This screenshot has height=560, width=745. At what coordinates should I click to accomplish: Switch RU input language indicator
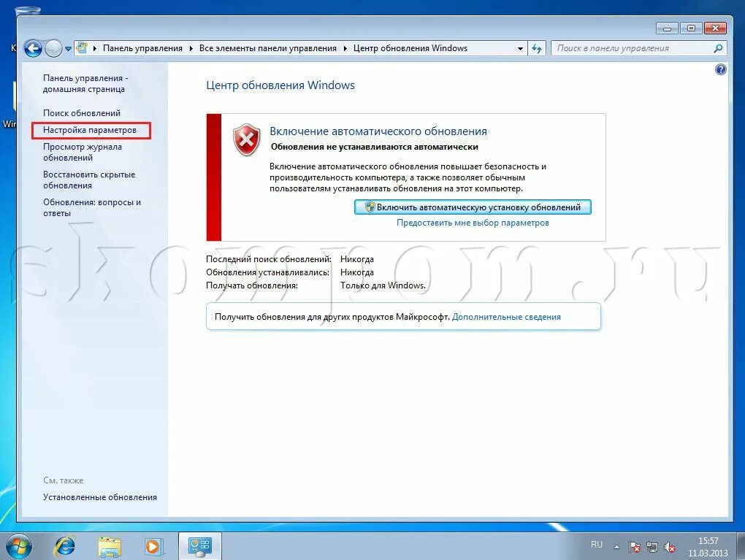point(597,545)
